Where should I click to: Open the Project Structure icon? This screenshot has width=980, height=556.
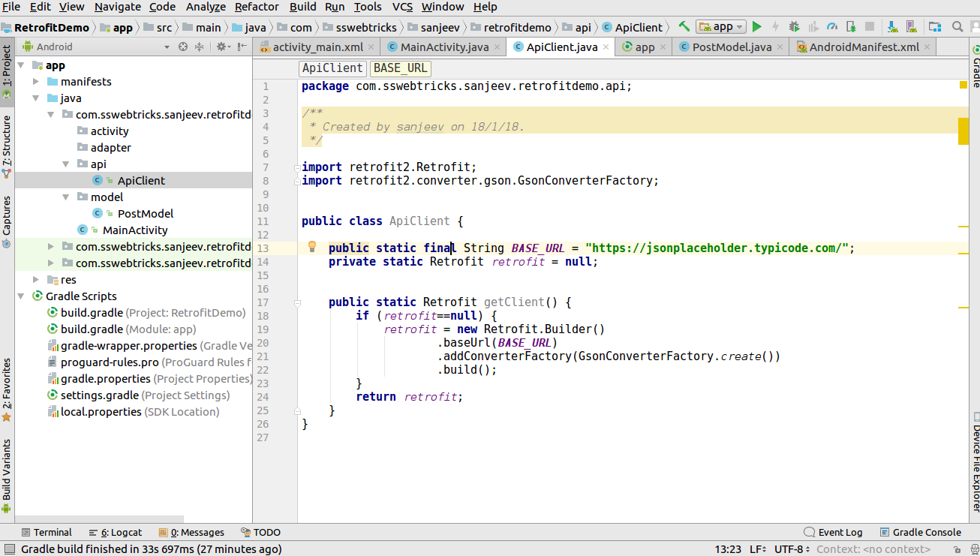[x=934, y=27]
